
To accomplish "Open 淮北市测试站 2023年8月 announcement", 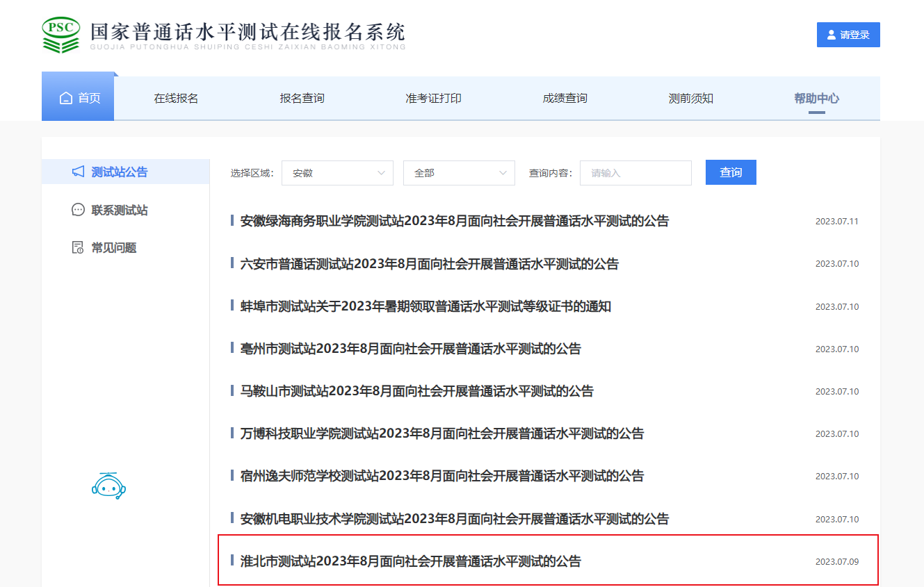I will click(410, 561).
